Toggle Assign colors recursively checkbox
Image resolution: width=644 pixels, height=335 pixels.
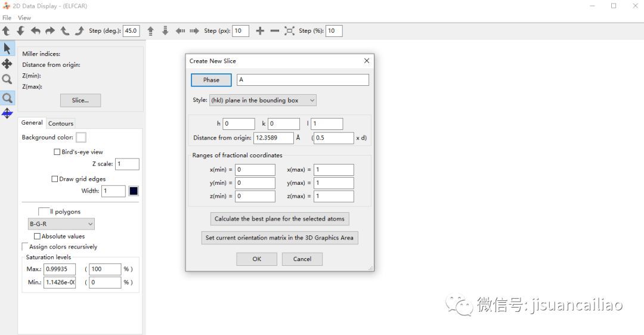24,246
